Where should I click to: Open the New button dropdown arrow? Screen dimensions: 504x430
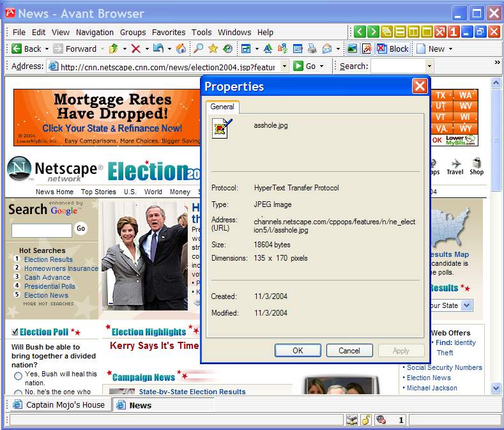450,49
